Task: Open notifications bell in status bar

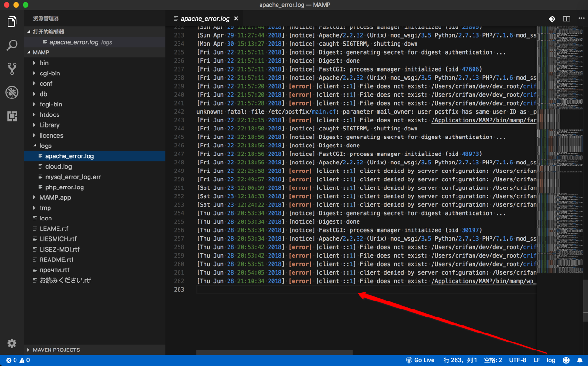Action: (x=580, y=360)
